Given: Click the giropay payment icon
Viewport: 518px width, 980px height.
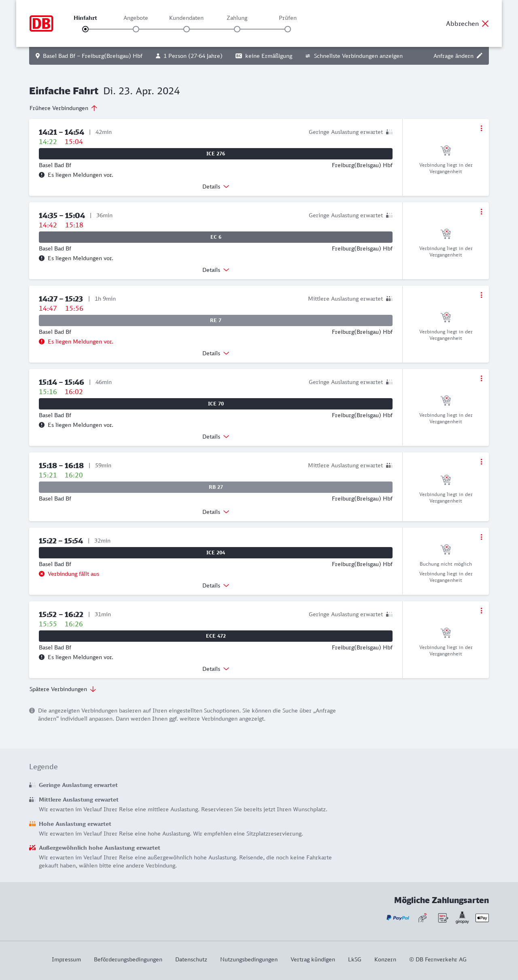Looking at the screenshot, I should tap(462, 918).
